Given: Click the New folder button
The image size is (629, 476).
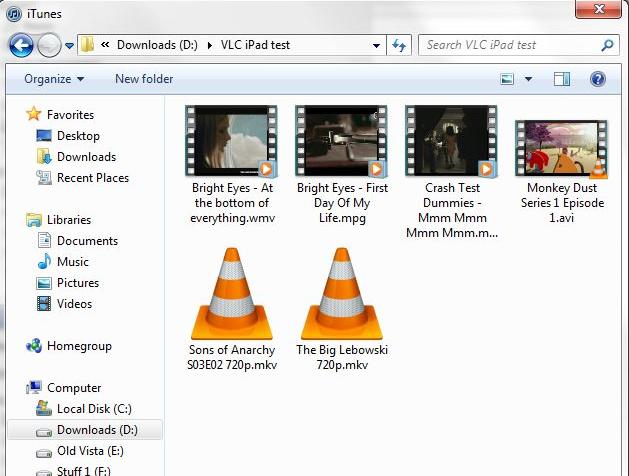Looking at the screenshot, I should click(144, 79).
